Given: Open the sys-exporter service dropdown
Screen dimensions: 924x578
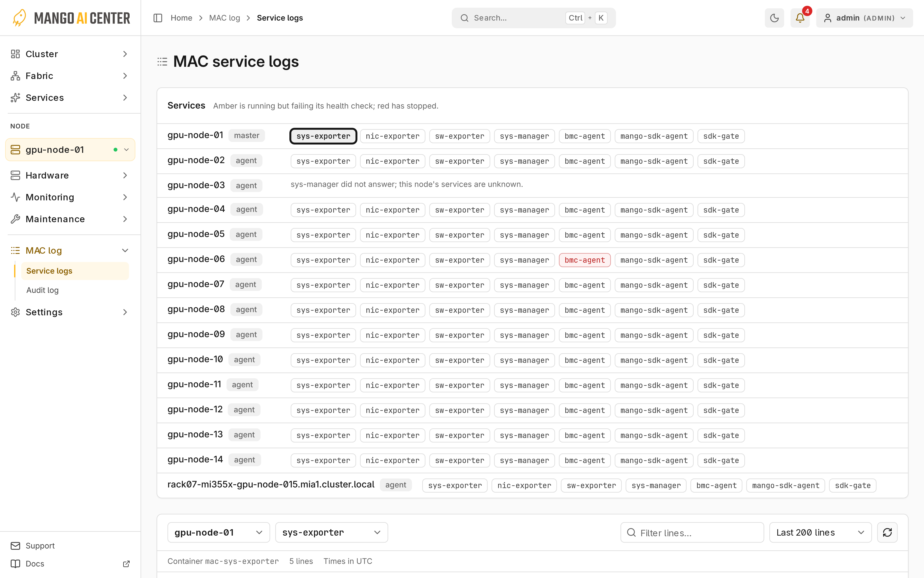Looking at the screenshot, I should pos(331,532).
